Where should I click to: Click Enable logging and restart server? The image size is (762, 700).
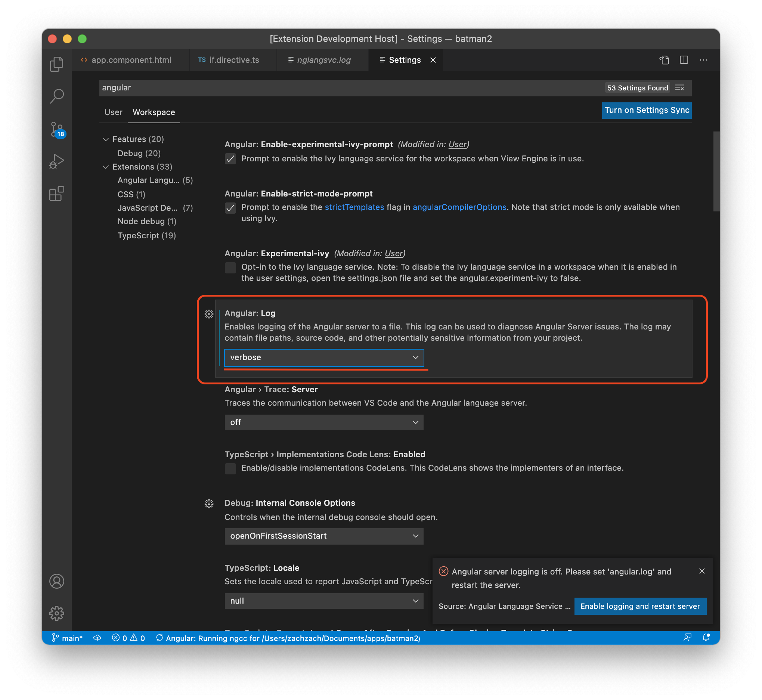640,607
